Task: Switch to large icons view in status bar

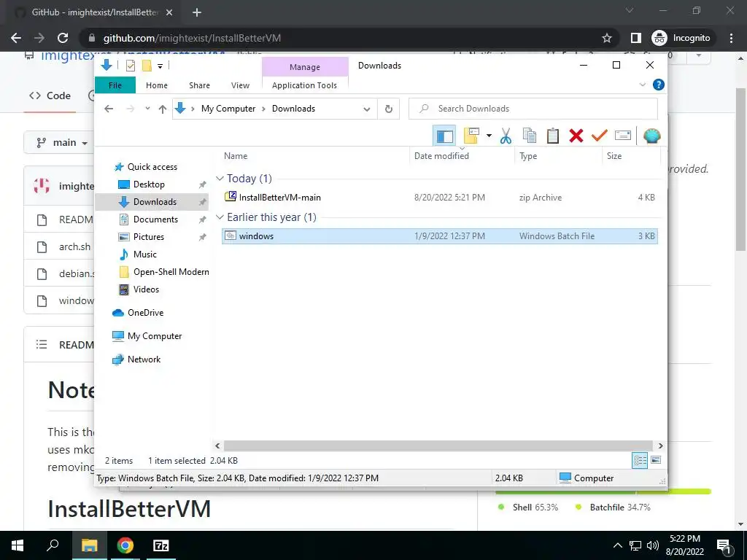Action: (656, 460)
